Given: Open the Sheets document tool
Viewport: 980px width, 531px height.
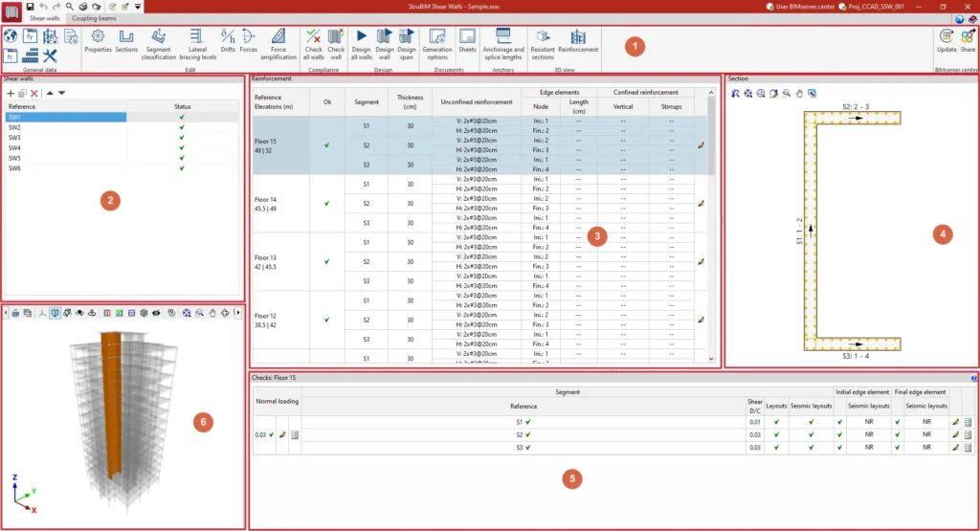Looking at the screenshot, I should coord(467,41).
